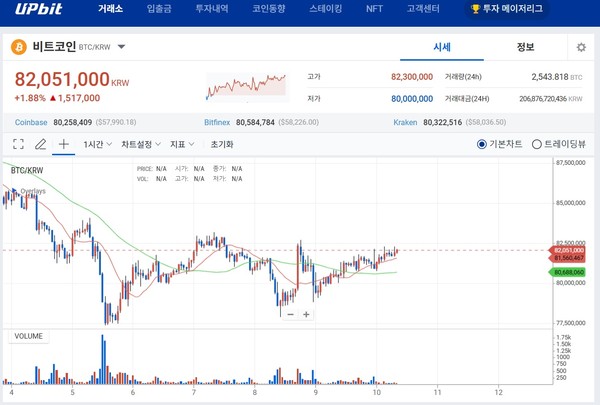Screen dimensions: 600x405
Task: Expand the 1시간 timeframe dropdown
Action: pos(99,144)
